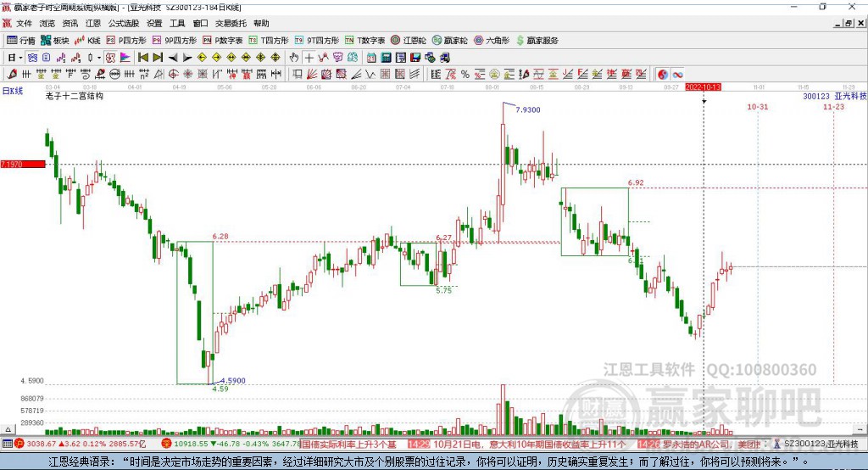Image resolution: width=868 pixels, height=470 pixels.
Task: Click the last yellow diamond arrow icon
Action: (275, 58)
